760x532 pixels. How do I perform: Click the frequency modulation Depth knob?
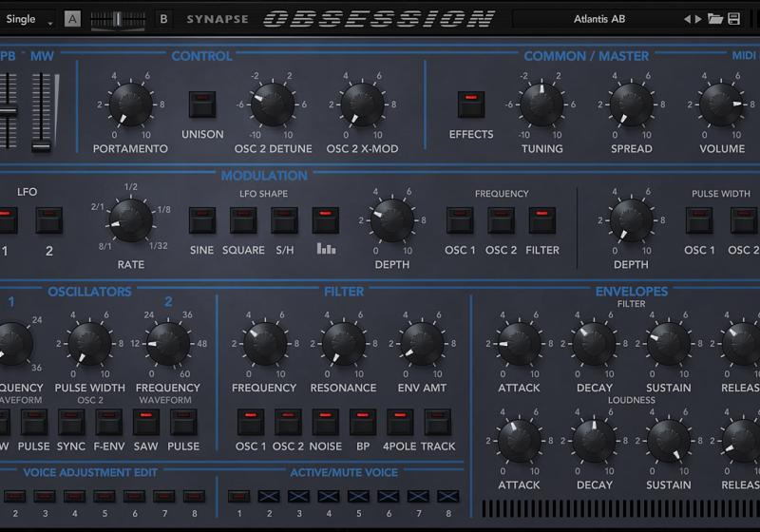(392, 220)
